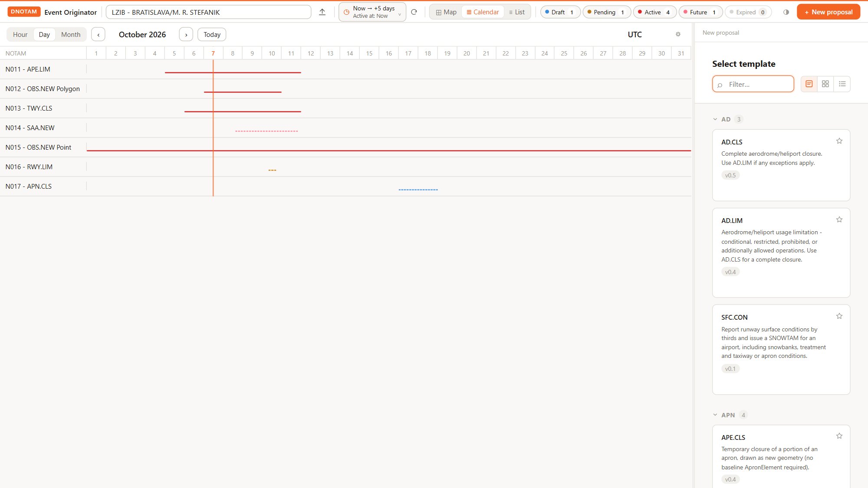868x488 pixels.
Task: Switch to Map view tab
Action: pos(446,12)
